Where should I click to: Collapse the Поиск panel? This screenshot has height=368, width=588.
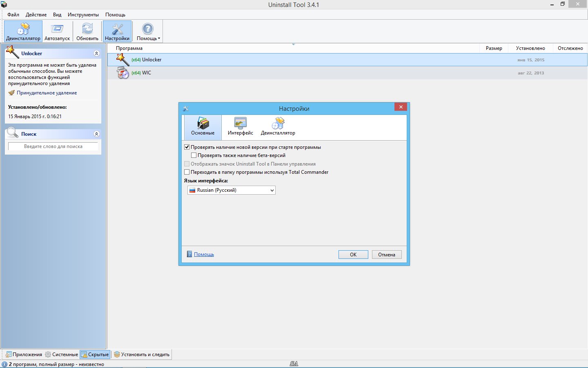pyautogui.click(x=96, y=134)
